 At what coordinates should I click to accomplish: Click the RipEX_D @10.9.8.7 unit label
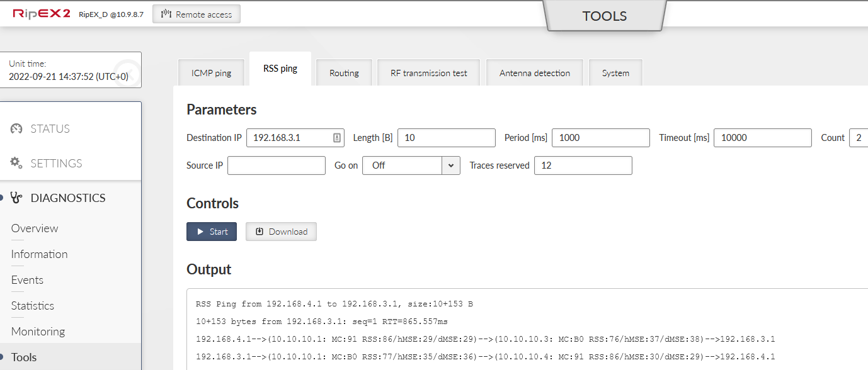(111, 14)
